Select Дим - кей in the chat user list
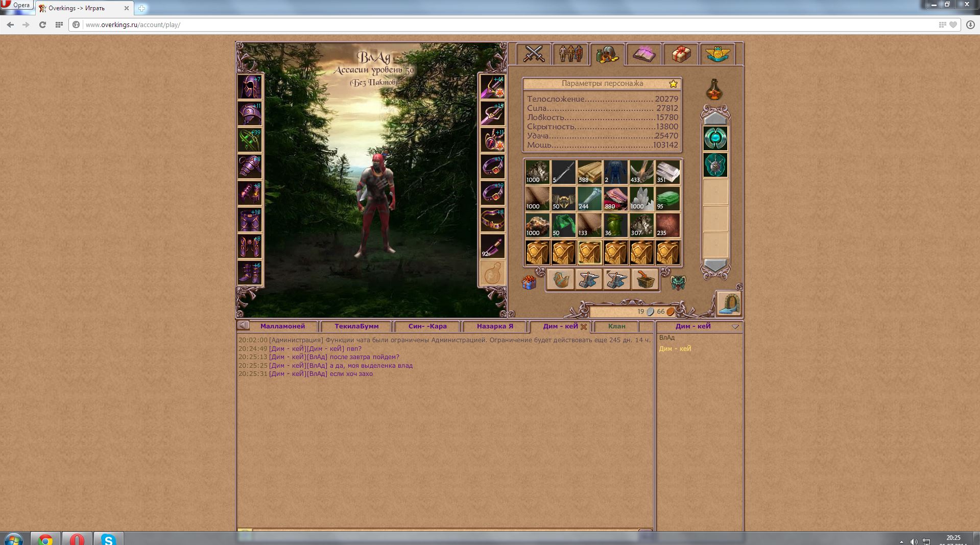 (675, 349)
